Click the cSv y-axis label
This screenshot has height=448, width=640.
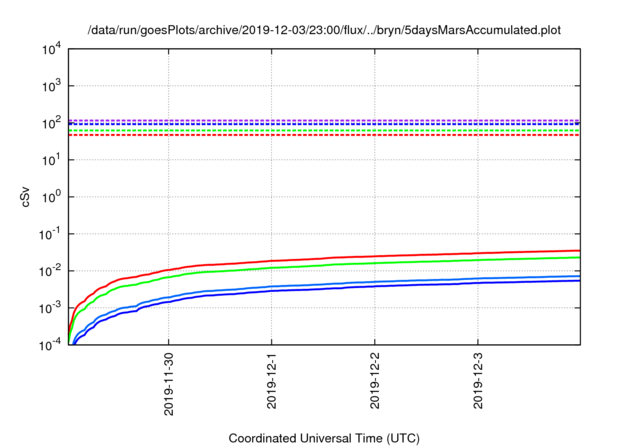(x=25, y=197)
